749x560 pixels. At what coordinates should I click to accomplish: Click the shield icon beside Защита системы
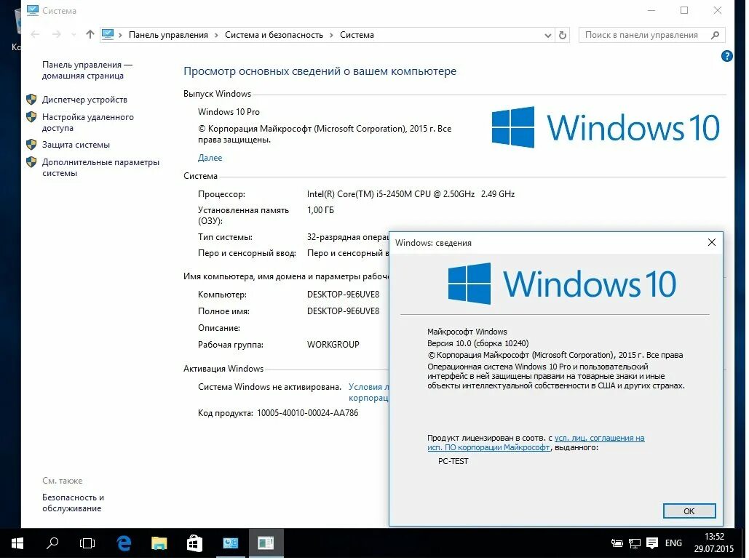point(31,145)
